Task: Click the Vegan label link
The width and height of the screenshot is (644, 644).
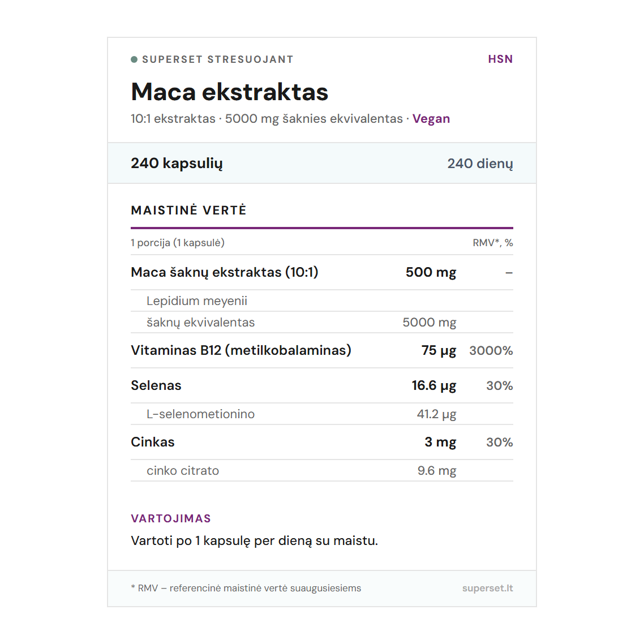Action: coord(431,119)
